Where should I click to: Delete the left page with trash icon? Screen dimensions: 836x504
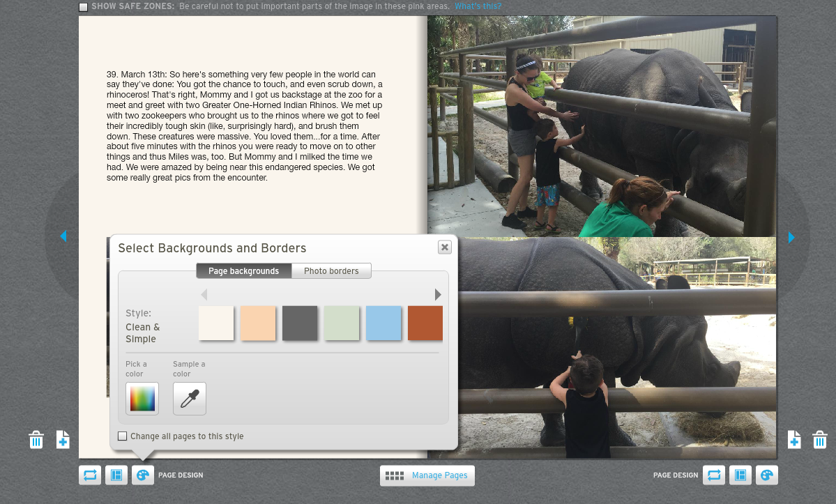36,440
